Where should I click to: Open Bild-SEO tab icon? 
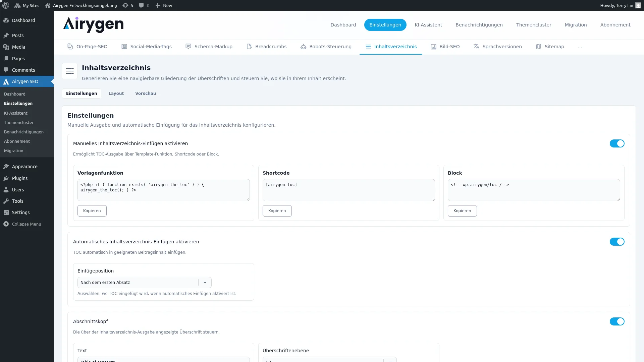pyautogui.click(x=433, y=47)
